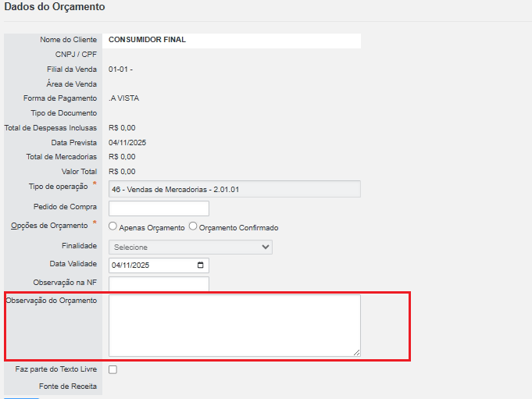Viewport: 532px width, 399px height.
Task: Click into the Observação na NF field
Action: tap(159, 283)
